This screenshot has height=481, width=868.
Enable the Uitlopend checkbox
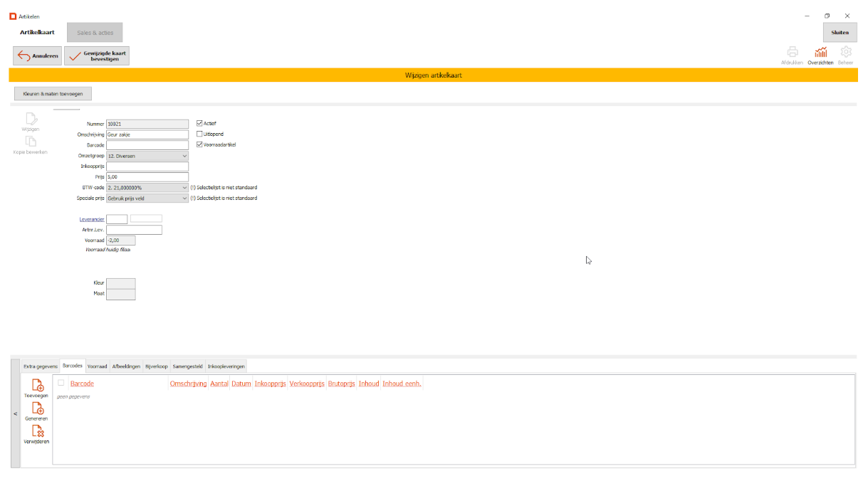[199, 134]
